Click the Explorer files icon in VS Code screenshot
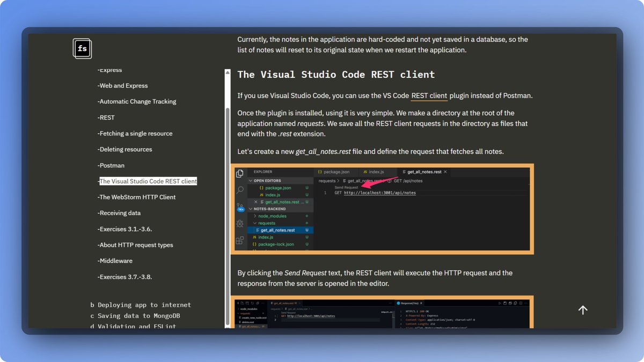Image resolution: width=644 pixels, height=362 pixels. click(240, 173)
